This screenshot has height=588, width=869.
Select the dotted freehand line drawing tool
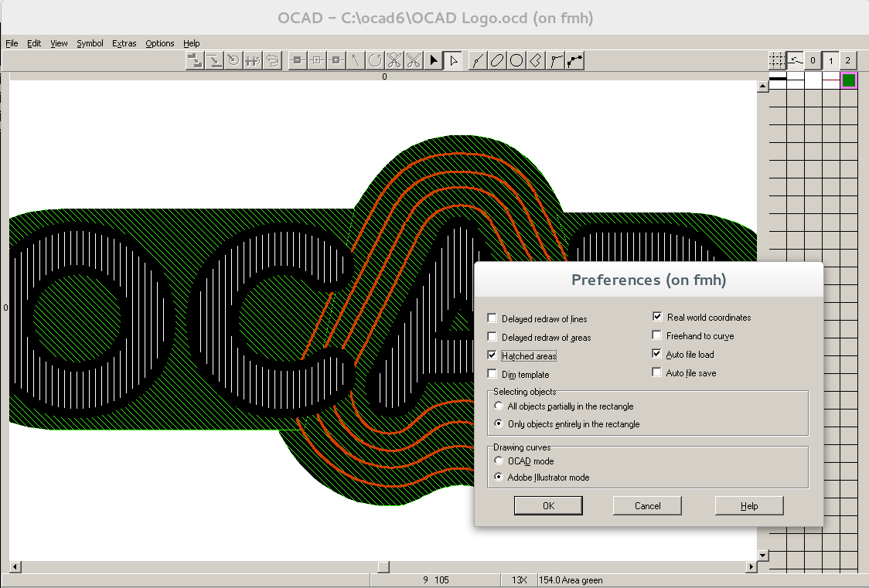click(574, 60)
